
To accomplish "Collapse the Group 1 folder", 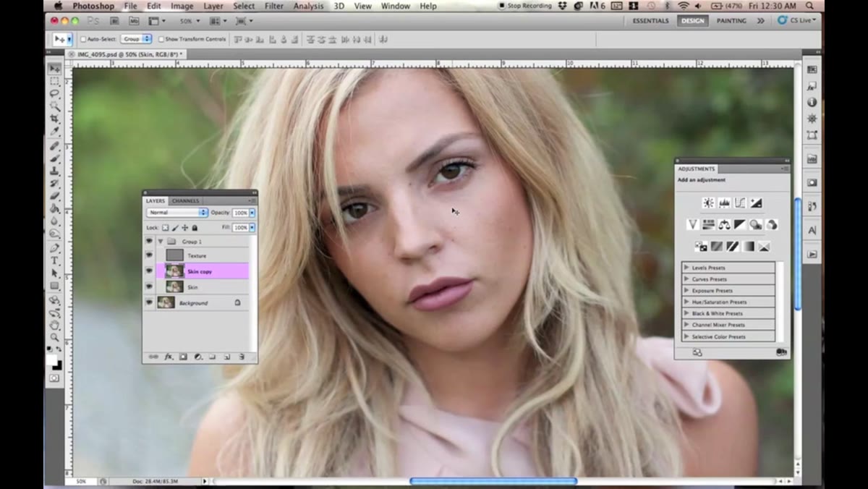I will click(x=161, y=241).
